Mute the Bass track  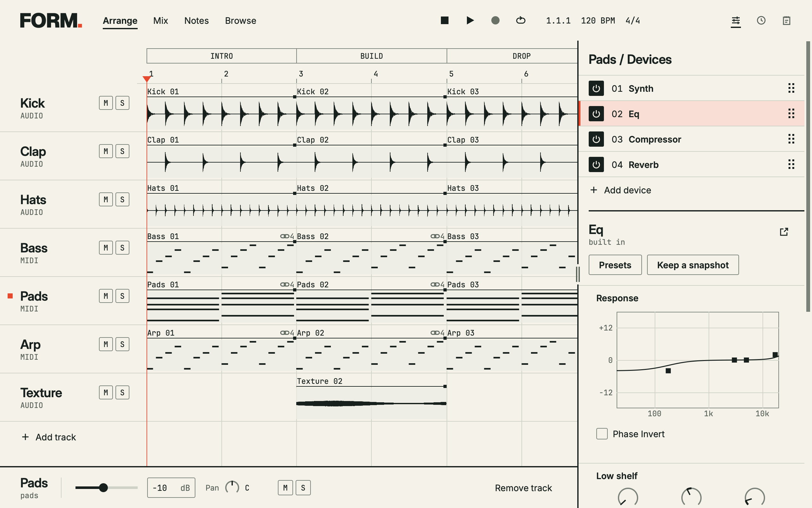106,248
